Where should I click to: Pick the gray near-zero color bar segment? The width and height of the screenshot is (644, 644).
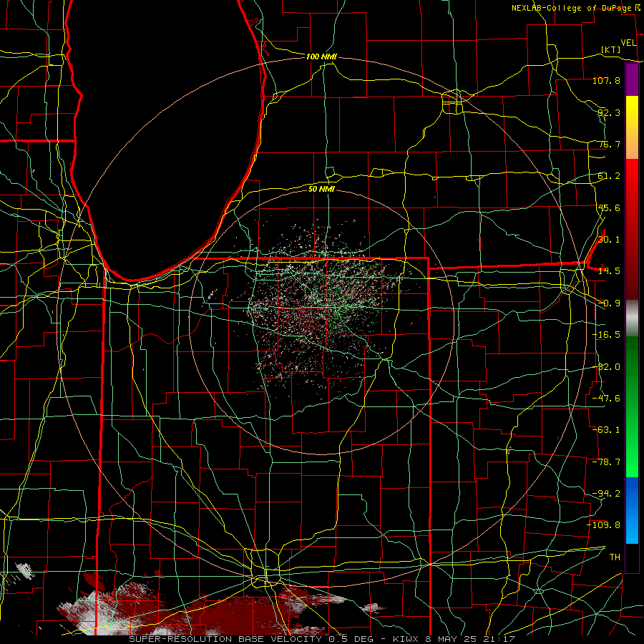pos(632,318)
